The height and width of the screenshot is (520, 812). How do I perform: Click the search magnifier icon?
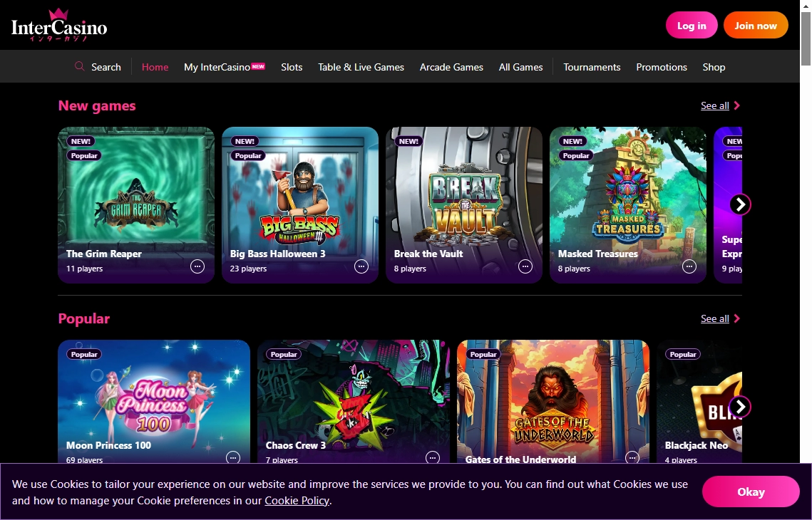pyautogui.click(x=79, y=66)
